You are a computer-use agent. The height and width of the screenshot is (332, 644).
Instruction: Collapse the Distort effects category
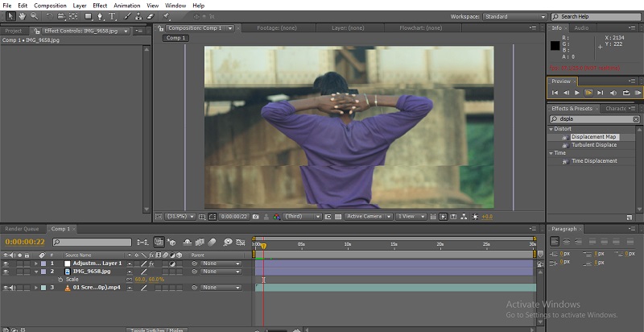tap(551, 129)
